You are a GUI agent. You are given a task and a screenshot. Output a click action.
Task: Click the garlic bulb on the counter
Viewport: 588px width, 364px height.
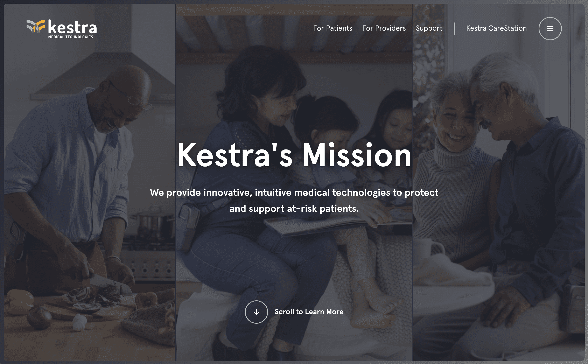tap(79, 322)
